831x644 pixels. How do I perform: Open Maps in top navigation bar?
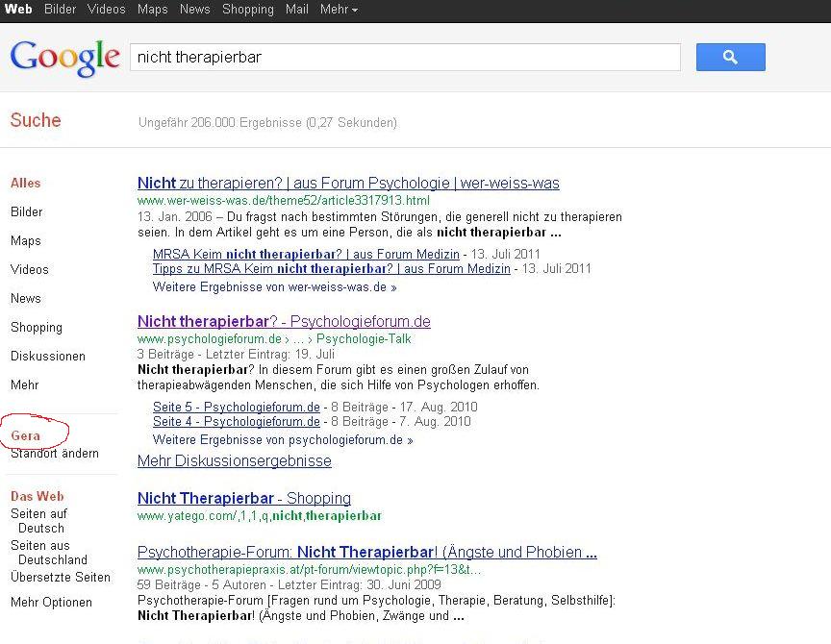(x=152, y=9)
